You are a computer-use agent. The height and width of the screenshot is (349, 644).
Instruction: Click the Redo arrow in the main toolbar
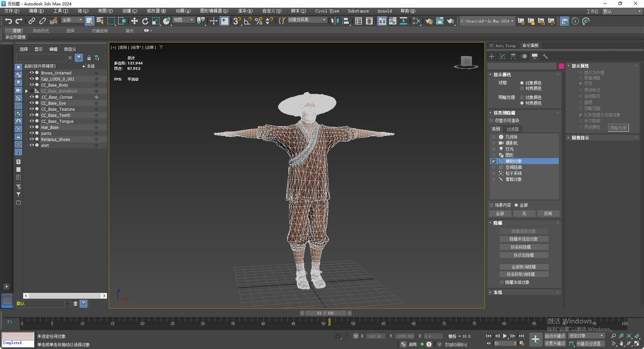pyautogui.click(x=19, y=21)
